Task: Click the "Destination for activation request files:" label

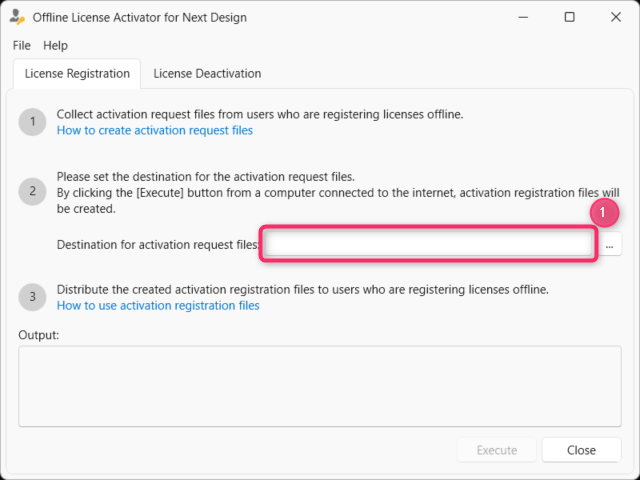Action: tap(158, 244)
